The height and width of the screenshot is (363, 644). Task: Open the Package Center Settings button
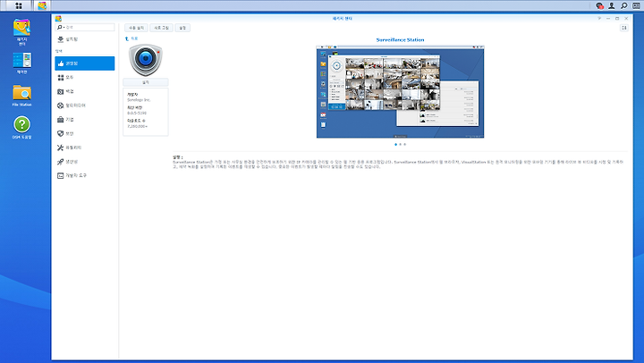tap(182, 28)
